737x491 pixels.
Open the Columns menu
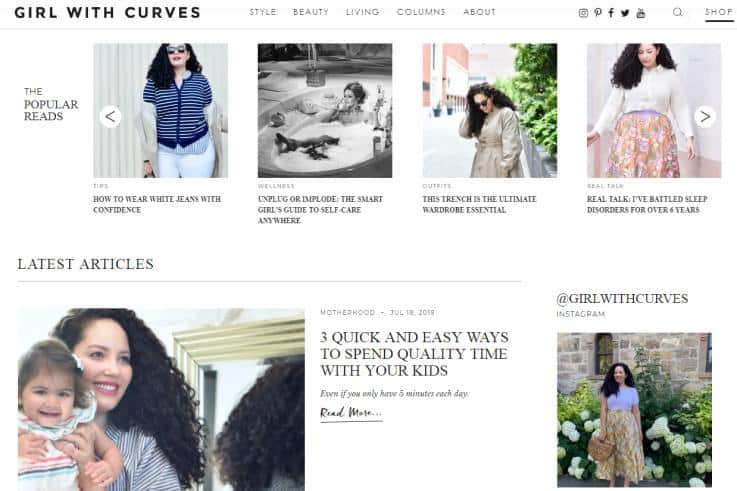tap(421, 12)
